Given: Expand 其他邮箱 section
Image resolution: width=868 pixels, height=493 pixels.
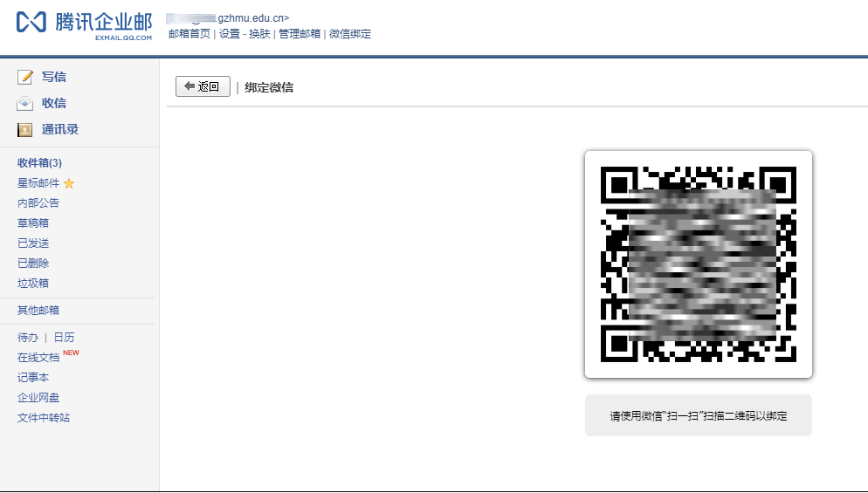Looking at the screenshot, I should pyautogui.click(x=38, y=311).
